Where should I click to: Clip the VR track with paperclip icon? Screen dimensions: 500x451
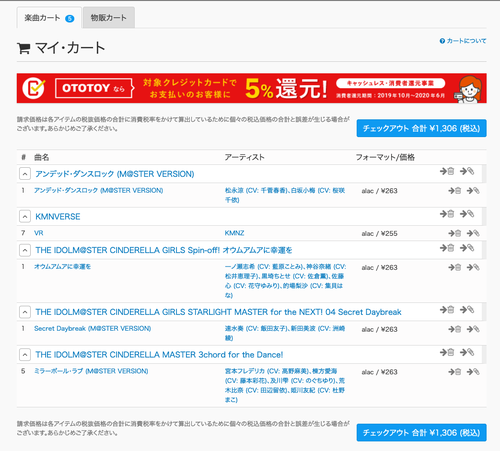pos(473,233)
